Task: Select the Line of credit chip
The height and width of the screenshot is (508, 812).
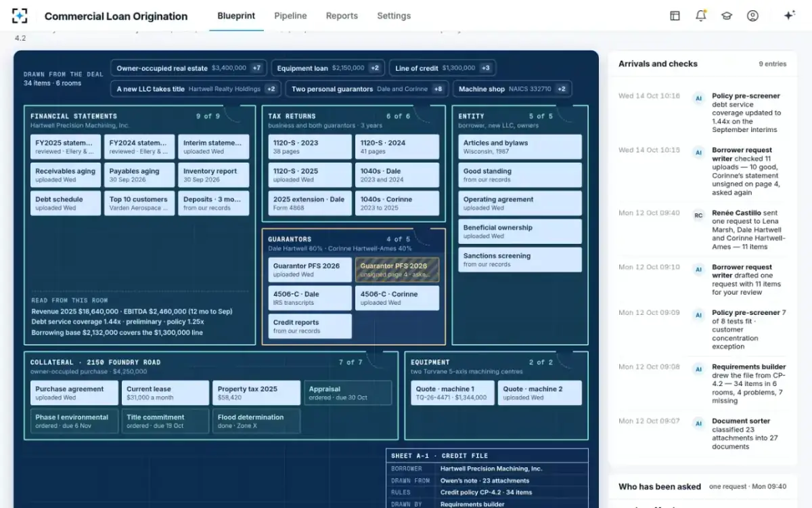Action: pyautogui.click(x=443, y=68)
